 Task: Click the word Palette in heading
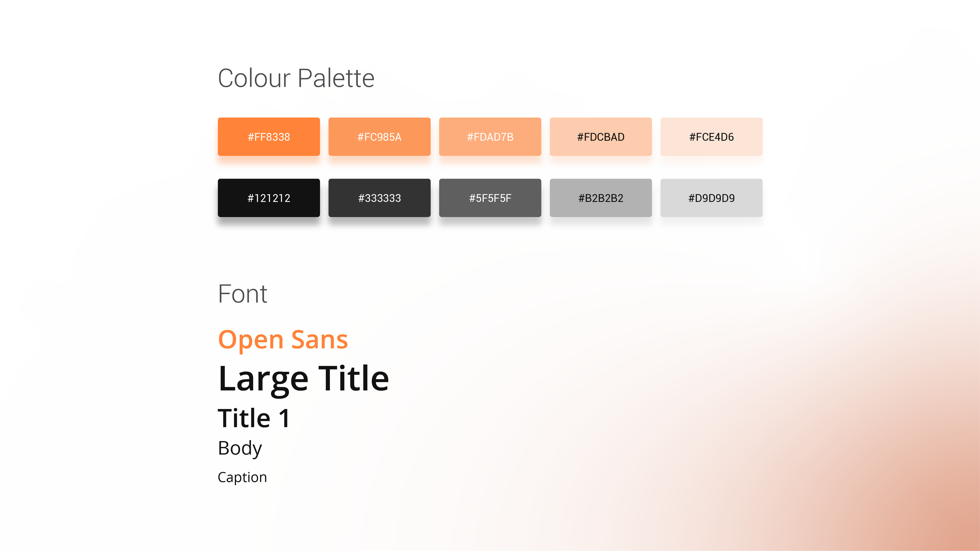point(336,78)
